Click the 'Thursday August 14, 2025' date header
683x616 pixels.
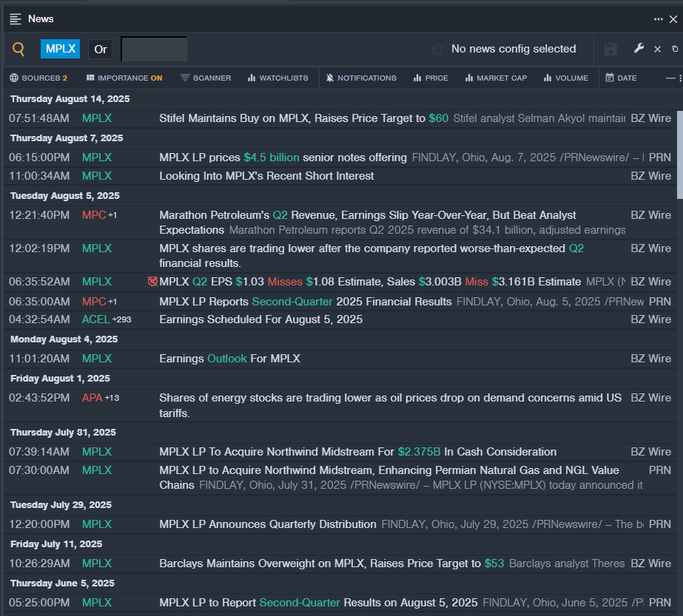point(70,99)
